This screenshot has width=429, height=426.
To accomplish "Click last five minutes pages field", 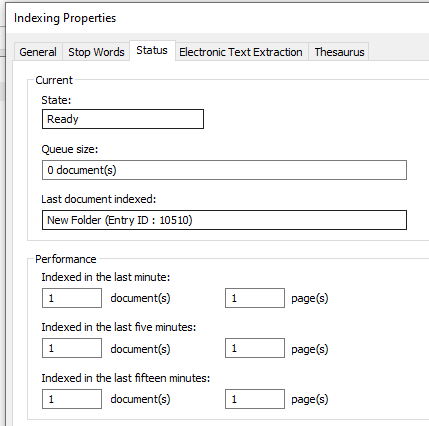I will click(x=255, y=348).
